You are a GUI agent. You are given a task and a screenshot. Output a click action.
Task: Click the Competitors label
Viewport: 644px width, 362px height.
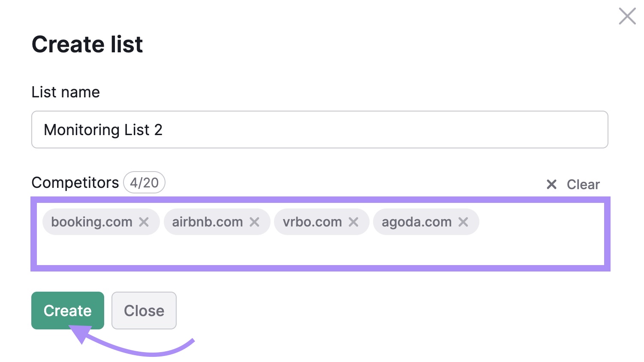[75, 183]
